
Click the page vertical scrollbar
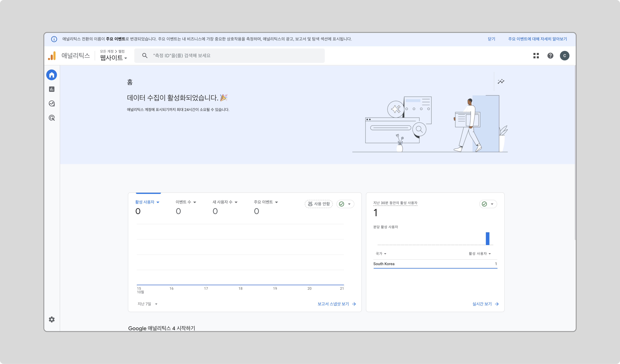point(575,153)
